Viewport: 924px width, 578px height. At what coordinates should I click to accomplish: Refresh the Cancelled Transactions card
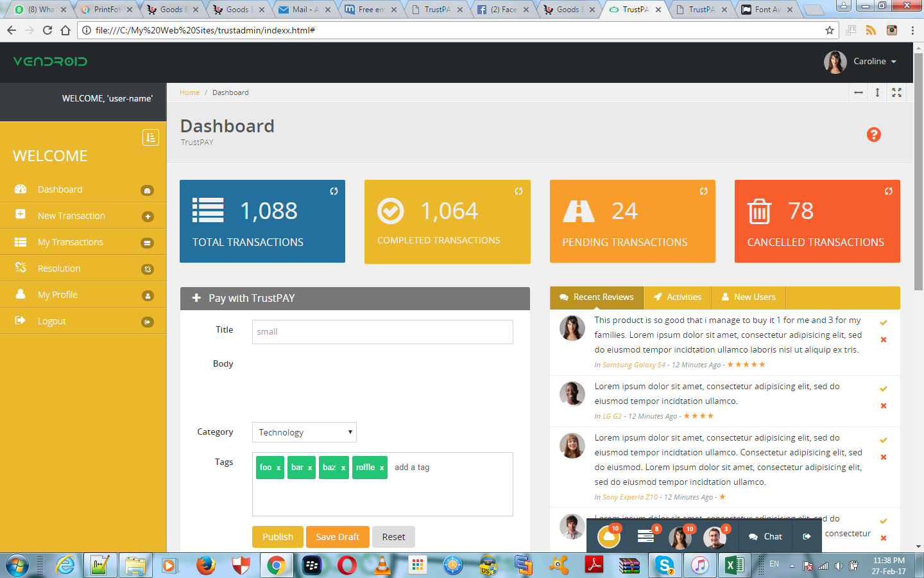point(889,191)
